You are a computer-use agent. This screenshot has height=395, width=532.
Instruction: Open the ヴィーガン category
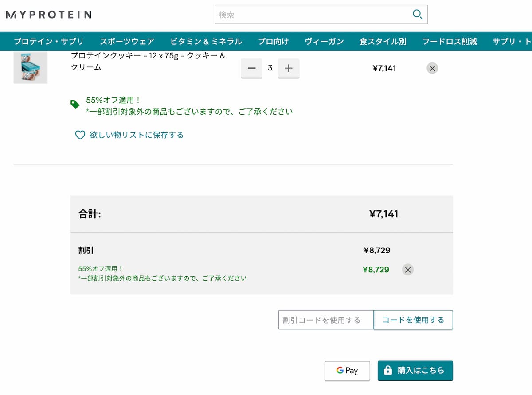pos(324,42)
